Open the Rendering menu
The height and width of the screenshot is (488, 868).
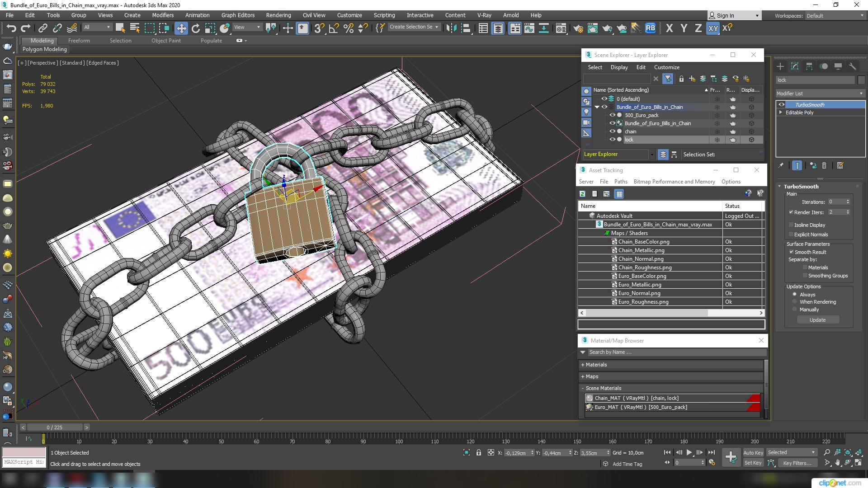click(278, 15)
